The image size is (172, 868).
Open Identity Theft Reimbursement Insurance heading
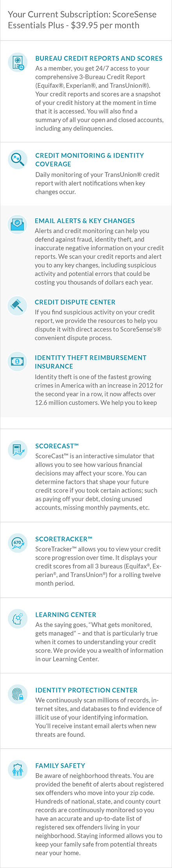pyautogui.click(x=91, y=362)
